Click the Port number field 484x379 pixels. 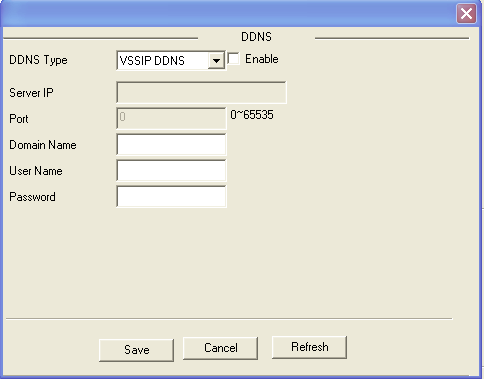coord(171,118)
